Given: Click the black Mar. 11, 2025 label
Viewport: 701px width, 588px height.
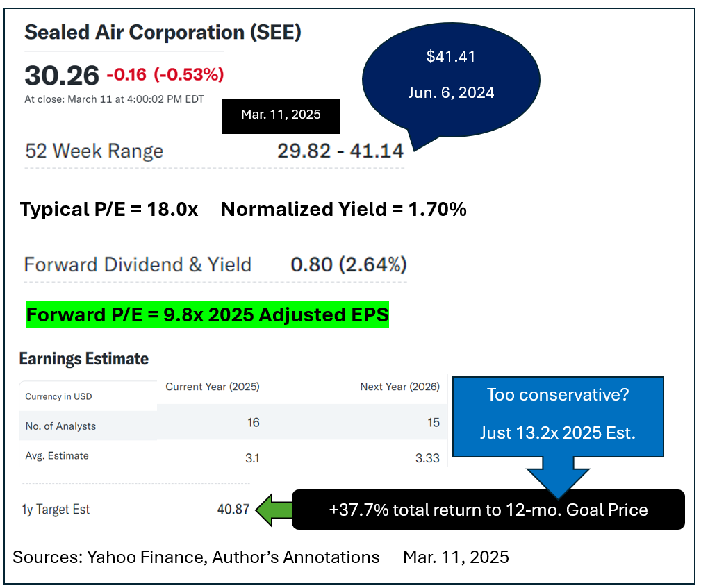Looking at the screenshot, I should coord(281,115).
